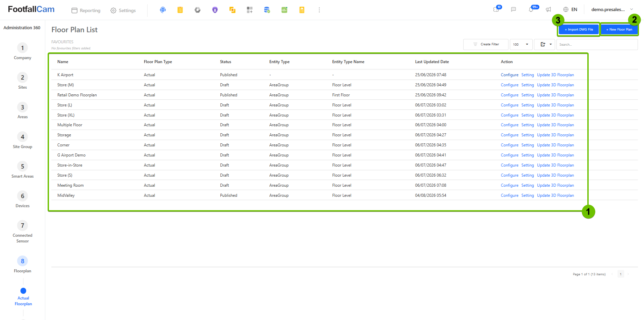This screenshot has height=320, width=644.
Task: Focus the Search input field
Action: pos(597,44)
